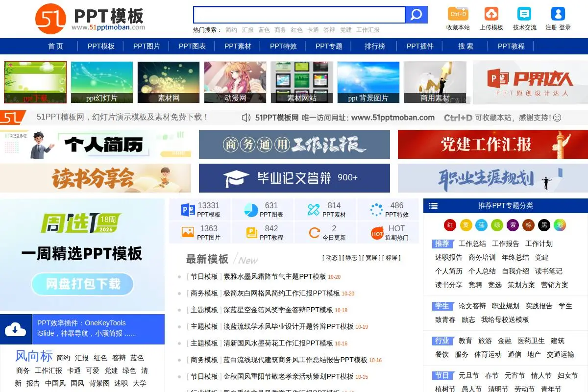Select the multicolor 彩 color circle
Viewport: 588px width, 392px height.
pos(560,225)
